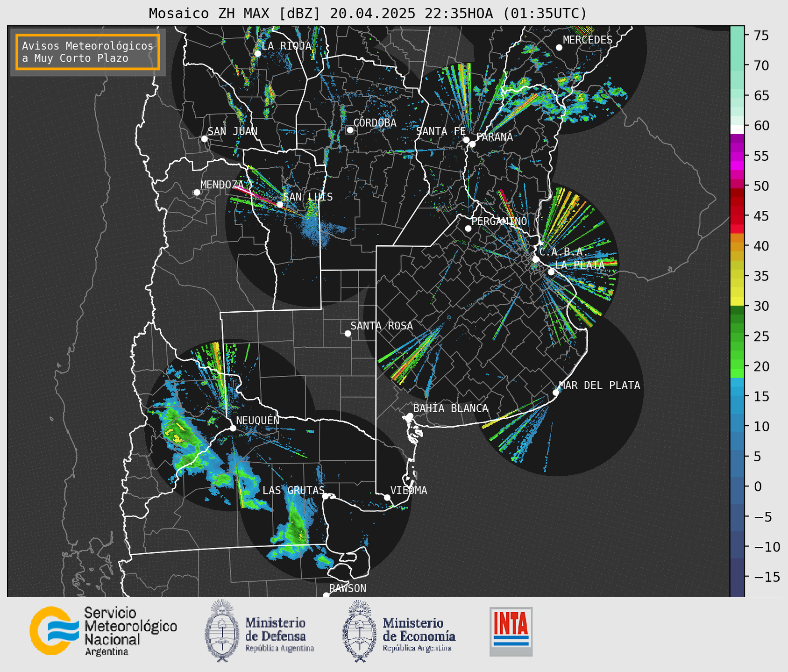The height and width of the screenshot is (672, 788).
Task: Click the green radar echo south of Las Grutas
Action: pos(297,526)
